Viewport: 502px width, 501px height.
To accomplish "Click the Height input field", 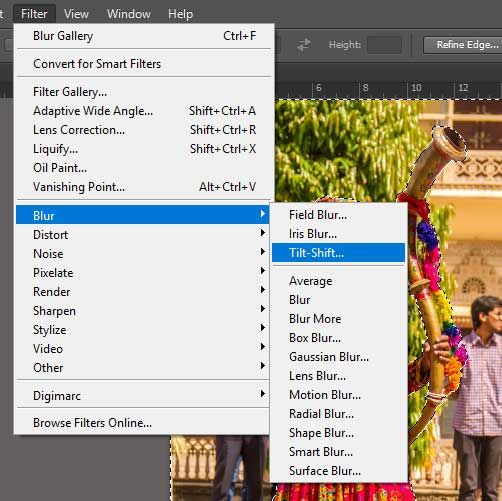I will pyautogui.click(x=384, y=45).
